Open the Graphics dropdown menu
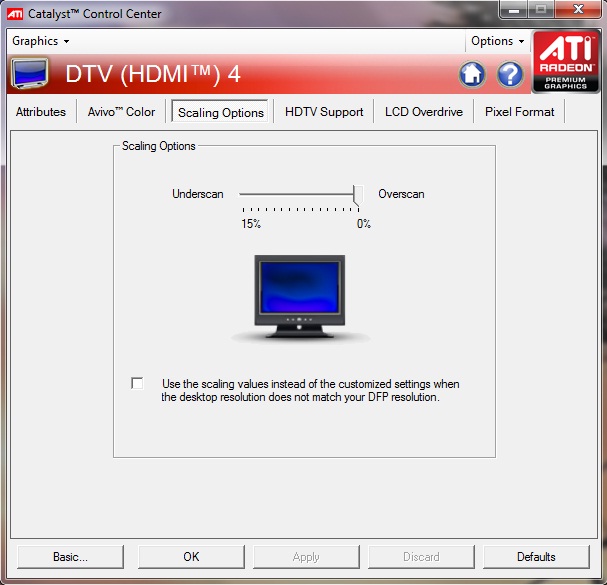This screenshot has height=585, width=607. point(41,41)
